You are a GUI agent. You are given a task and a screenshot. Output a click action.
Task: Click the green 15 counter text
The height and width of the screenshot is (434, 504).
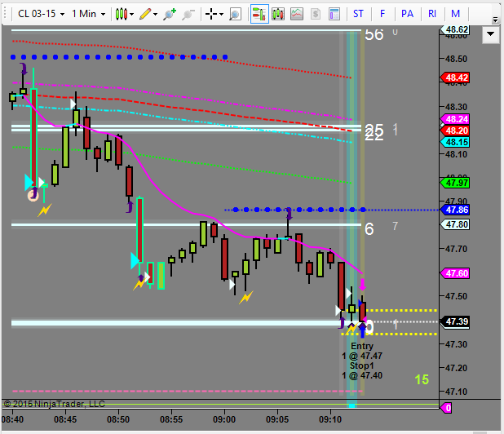coord(422,379)
